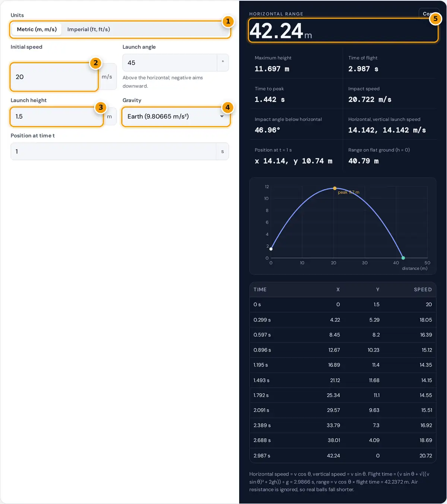Click the maximum height value 11.697 m

[x=272, y=69]
